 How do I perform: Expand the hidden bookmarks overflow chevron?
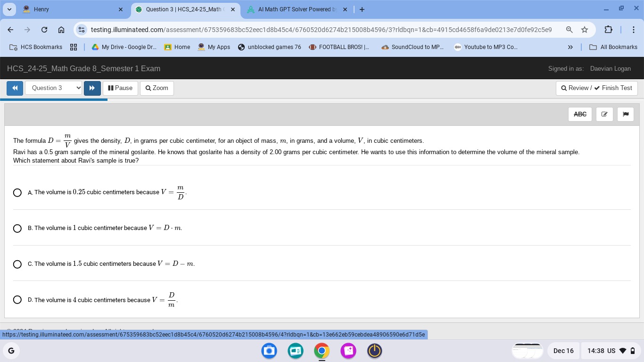tap(570, 47)
